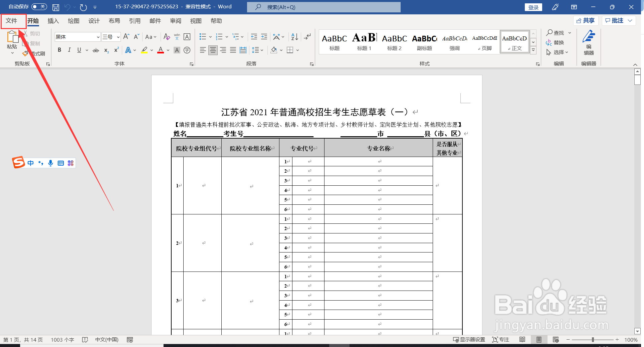The image size is (644, 347).
Task: Click the Share (共享) button
Action: tap(586, 20)
